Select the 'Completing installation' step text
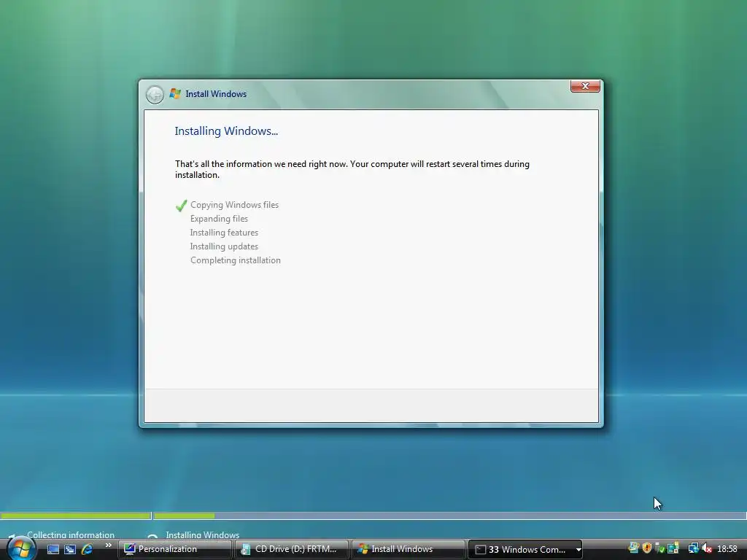Screen dimensions: 747x560 (x=236, y=260)
